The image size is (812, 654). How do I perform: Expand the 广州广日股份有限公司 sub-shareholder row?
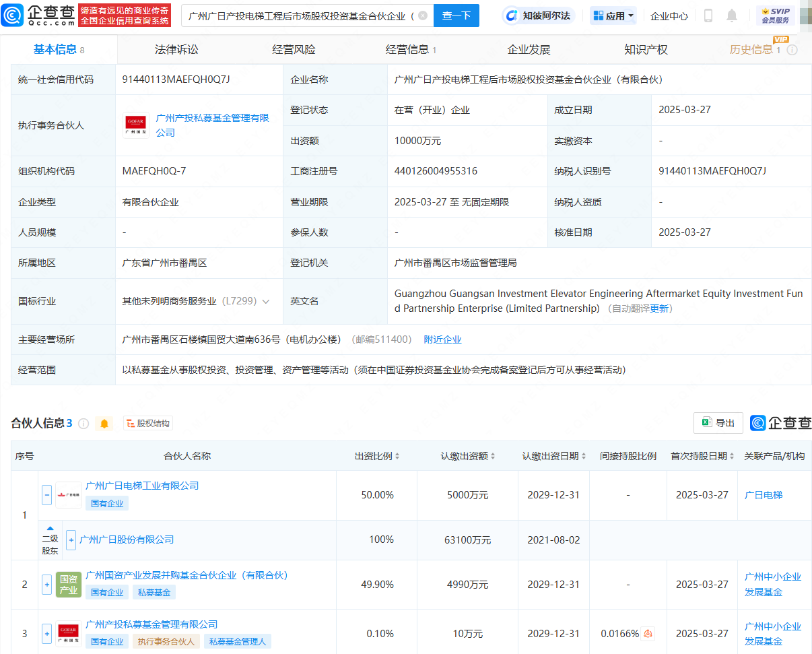click(71, 539)
